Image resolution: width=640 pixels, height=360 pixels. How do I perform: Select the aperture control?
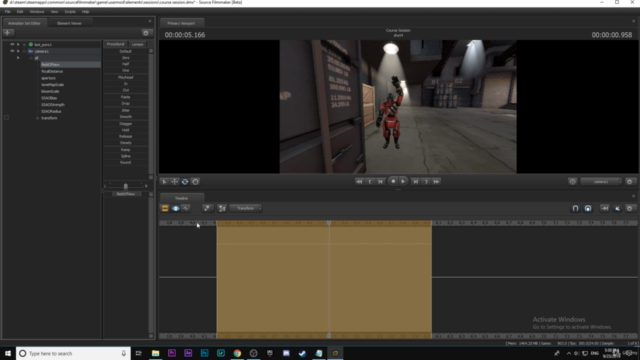coord(48,78)
